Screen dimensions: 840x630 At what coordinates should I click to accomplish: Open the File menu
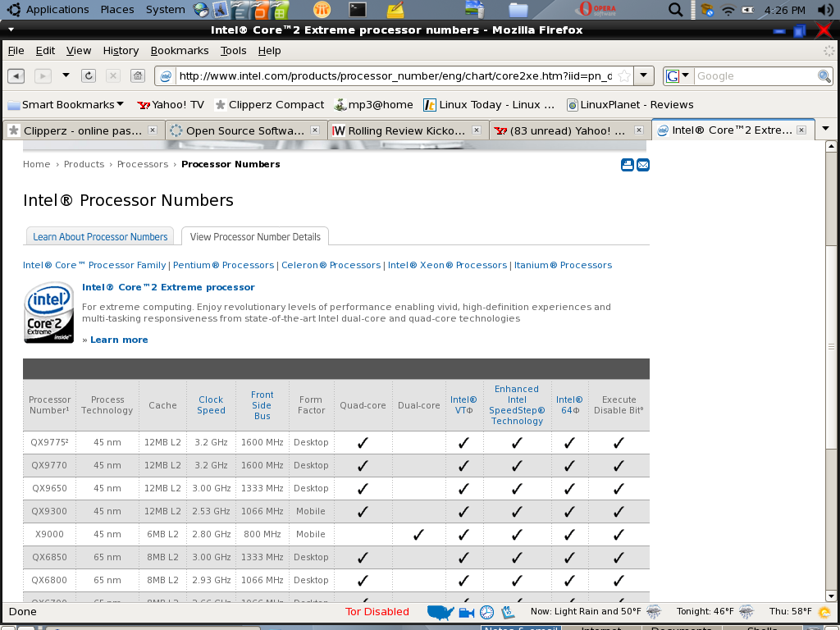click(16, 50)
